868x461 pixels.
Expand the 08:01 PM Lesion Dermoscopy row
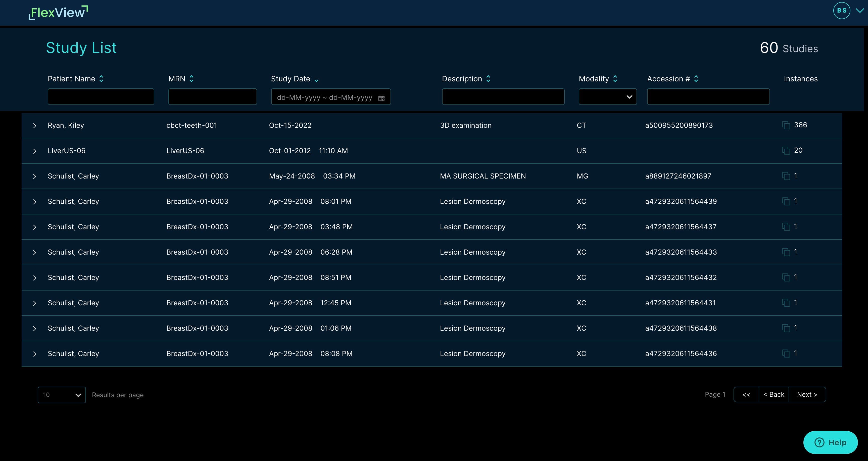pos(34,202)
